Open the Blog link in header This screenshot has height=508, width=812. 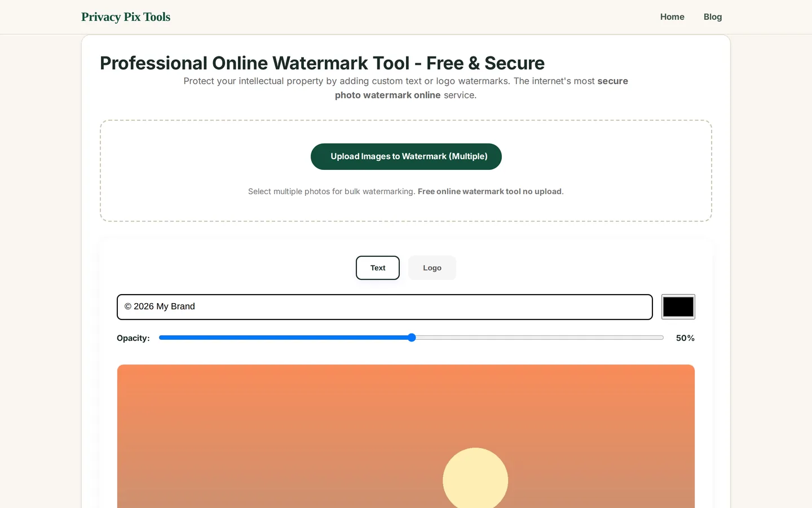(x=713, y=17)
